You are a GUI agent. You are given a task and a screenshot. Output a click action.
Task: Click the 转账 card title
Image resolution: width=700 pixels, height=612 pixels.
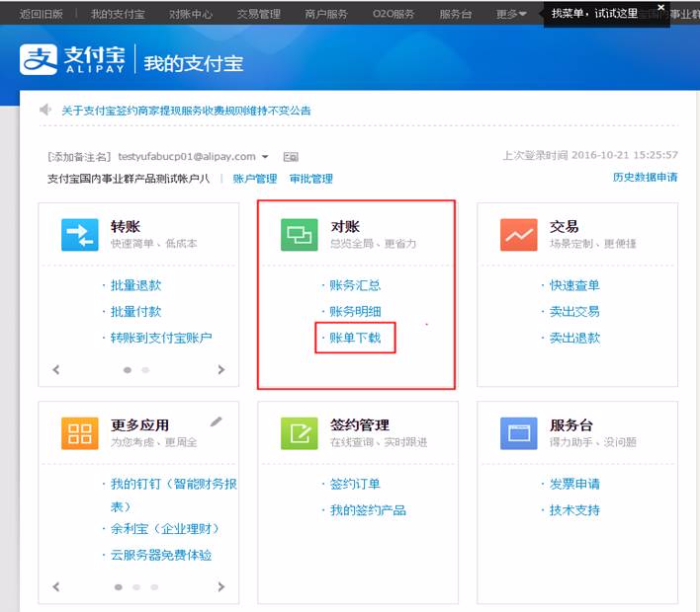[125, 226]
